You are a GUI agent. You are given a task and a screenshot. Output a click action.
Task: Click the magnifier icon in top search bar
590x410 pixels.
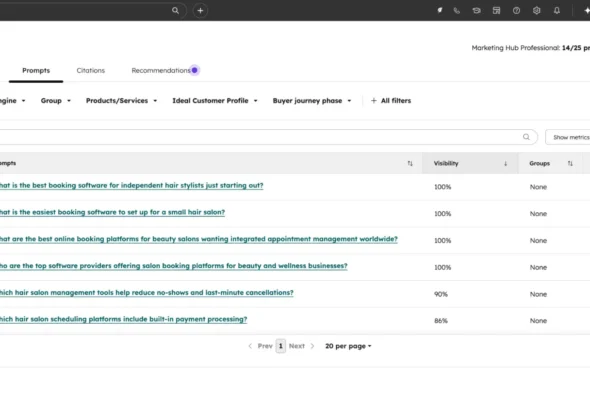click(175, 10)
